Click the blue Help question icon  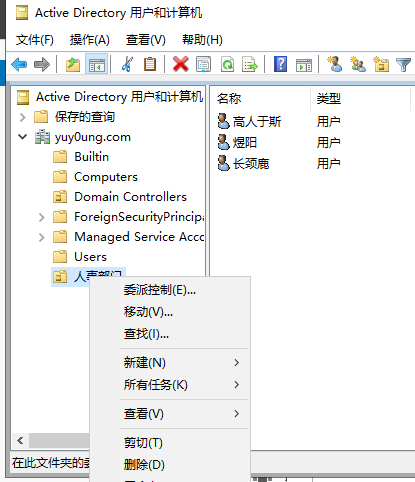tap(280, 64)
